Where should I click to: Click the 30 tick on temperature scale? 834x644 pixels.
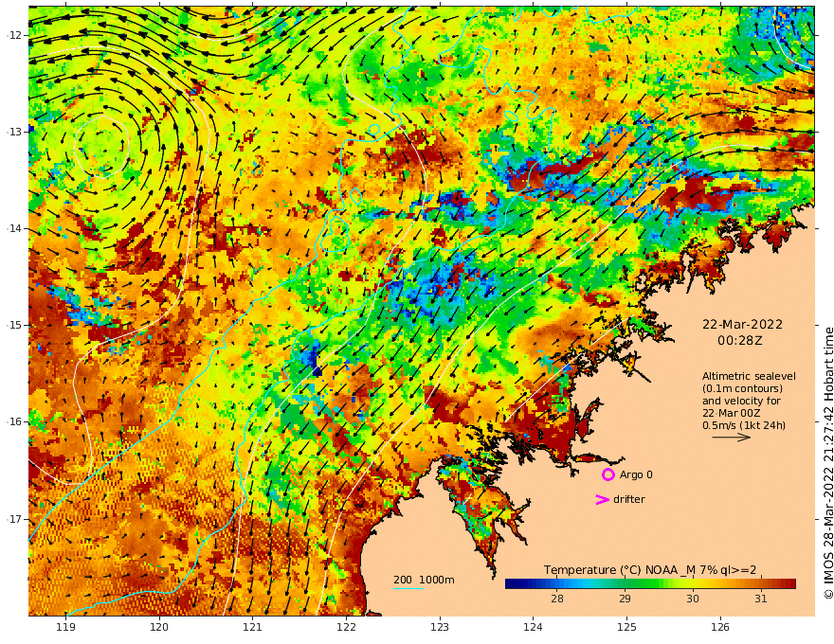coord(693,599)
